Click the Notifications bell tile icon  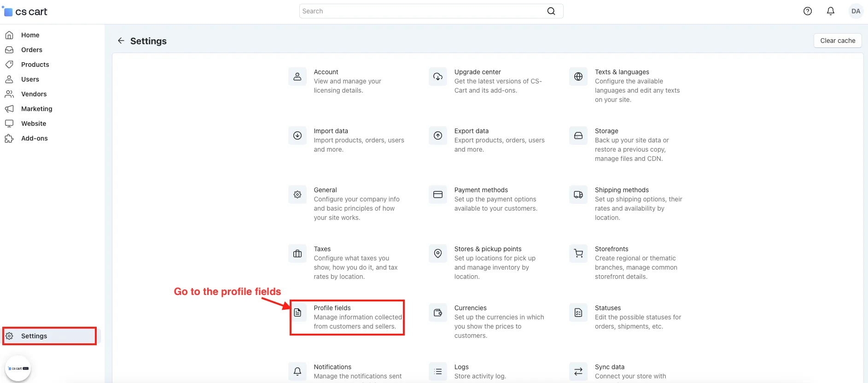point(297,371)
